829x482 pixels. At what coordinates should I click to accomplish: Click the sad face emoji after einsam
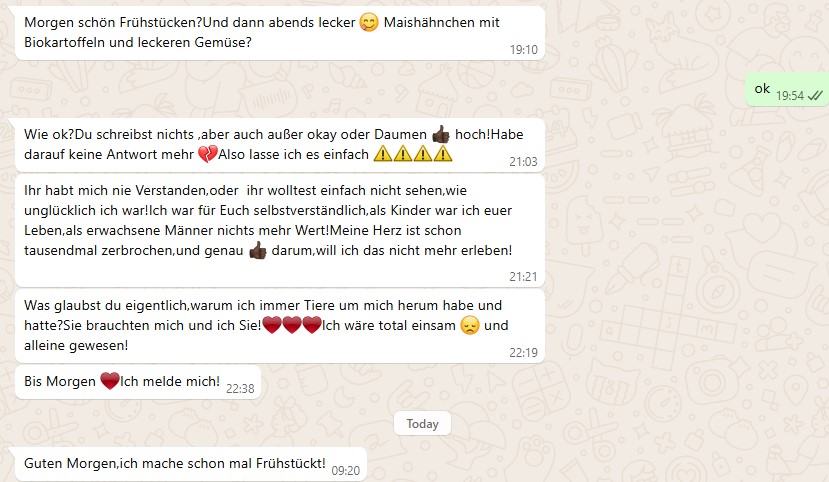[469, 325]
